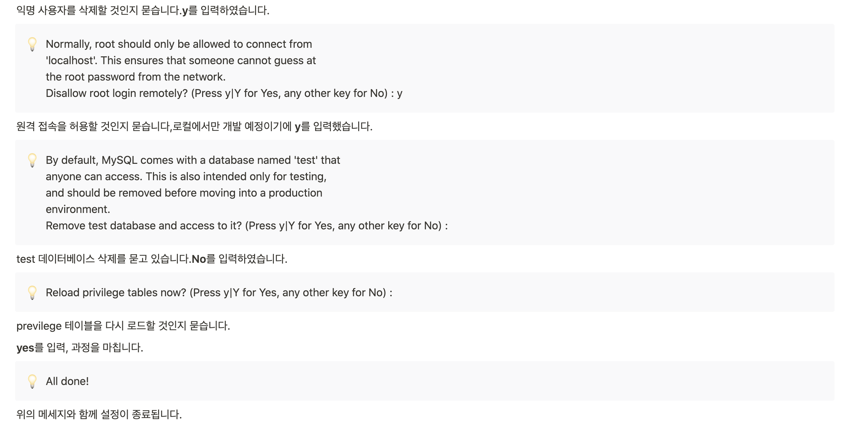Click the lightbulb icon beside 'Normally, root should'

point(32,44)
